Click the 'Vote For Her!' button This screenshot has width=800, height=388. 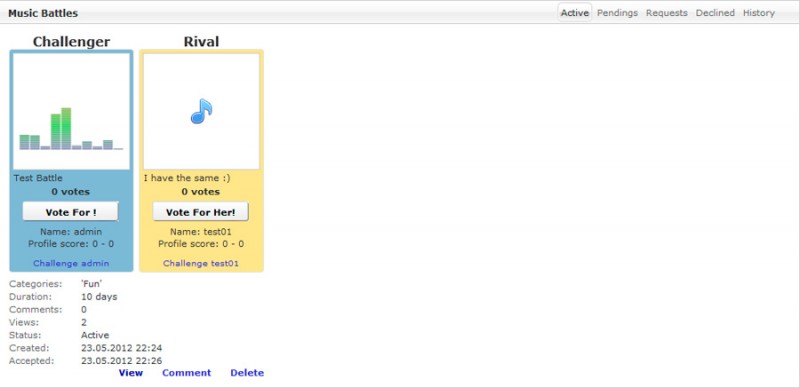coord(201,212)
